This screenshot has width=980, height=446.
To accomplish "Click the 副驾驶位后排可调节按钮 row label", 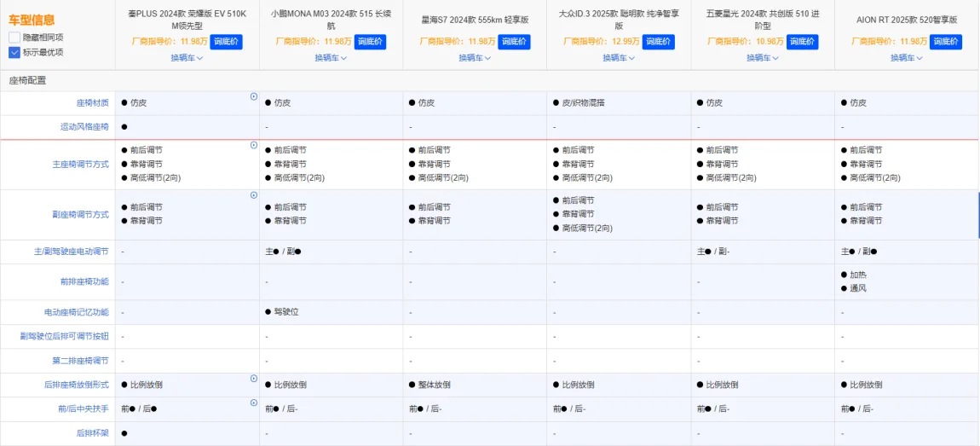I will [65, 336].
